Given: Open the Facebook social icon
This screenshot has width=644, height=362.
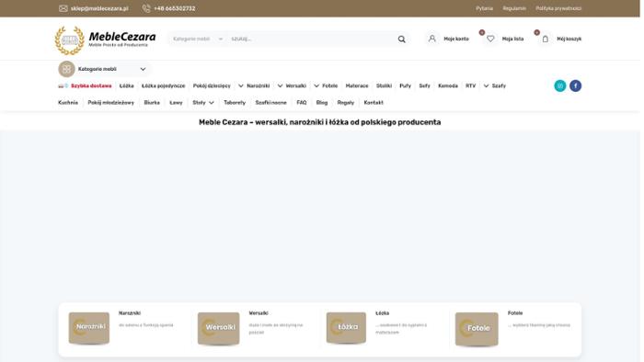Looking at the screenshot, I should 575,85.
